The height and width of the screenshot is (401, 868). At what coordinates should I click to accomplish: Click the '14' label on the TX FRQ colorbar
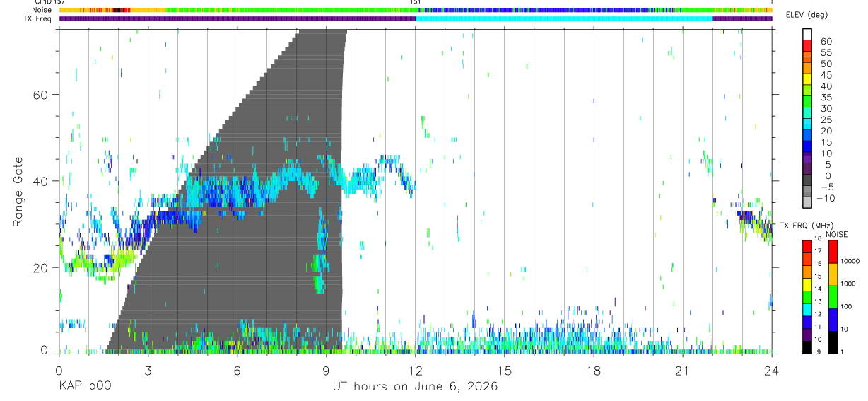816,289
